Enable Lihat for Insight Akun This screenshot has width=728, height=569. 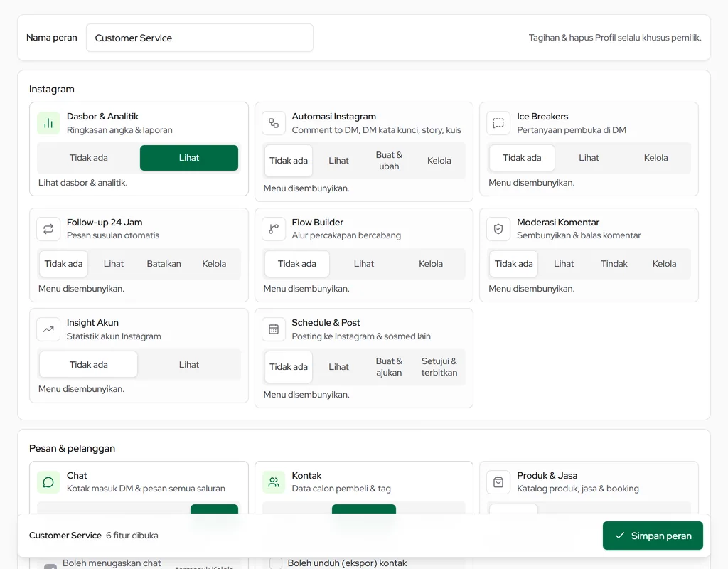pos(189,365)
